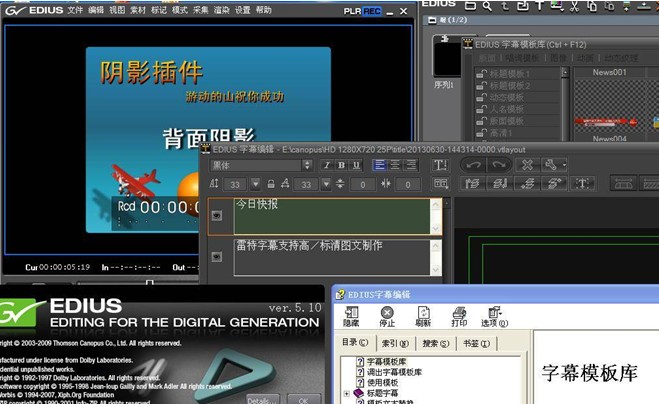
Task: Toggle the aspect lock icon between size fields
Action: pos(271,184)
